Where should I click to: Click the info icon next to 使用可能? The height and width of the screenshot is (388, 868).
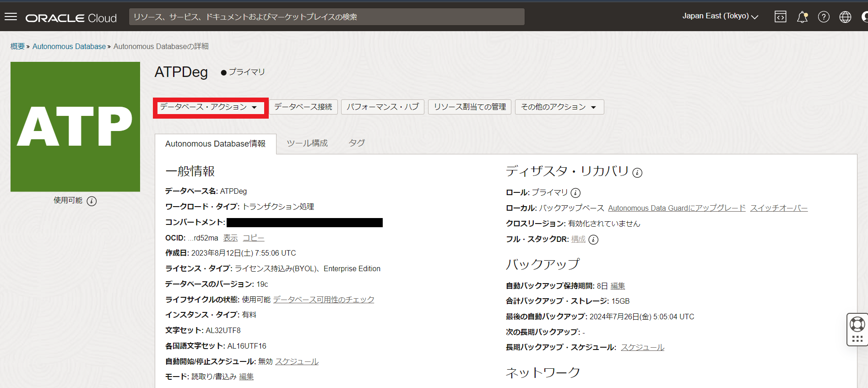point(92,201)
